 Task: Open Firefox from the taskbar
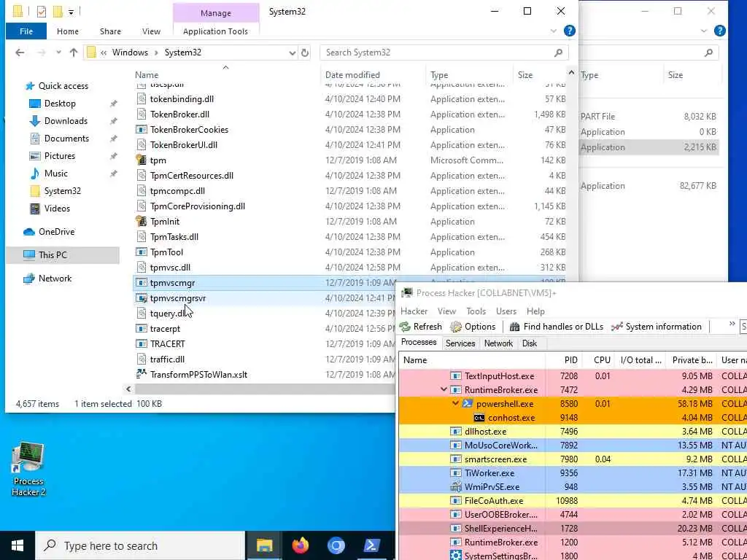300,545
